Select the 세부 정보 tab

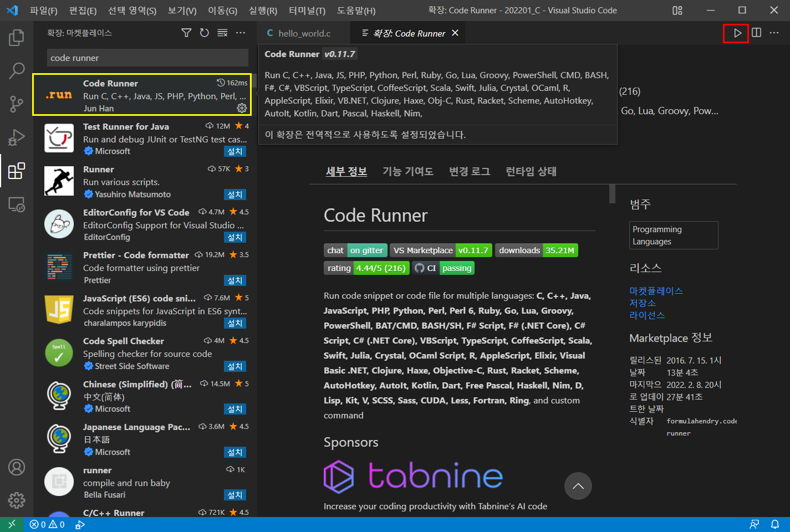click(x=346, y=171)
